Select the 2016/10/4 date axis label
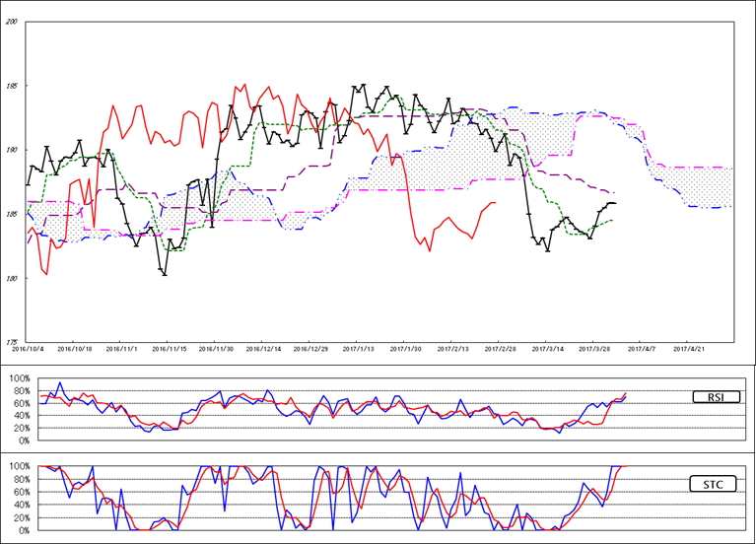The image size is (756, 544). [x=27, y=348]
